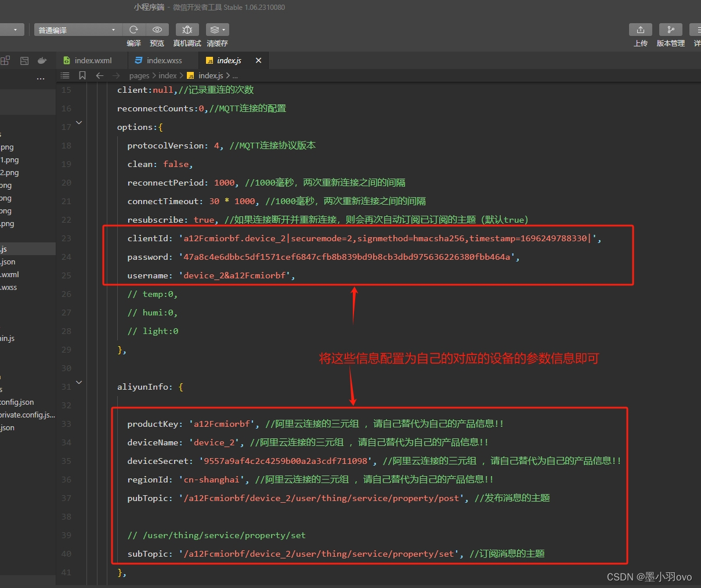Collapse the aliyunInfo block at line 31
This screenshot has width=701, height=588.
(79, 382)
